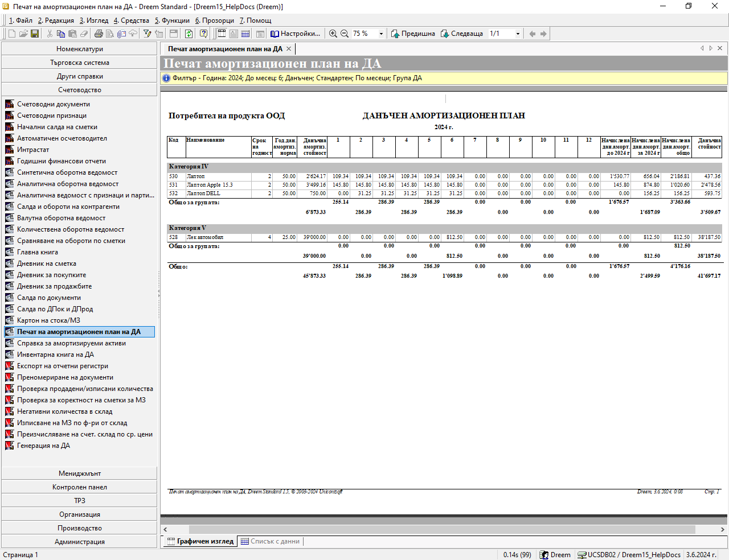
Task: Close the Печат амортизационен план tab
Action: point(289,49)
